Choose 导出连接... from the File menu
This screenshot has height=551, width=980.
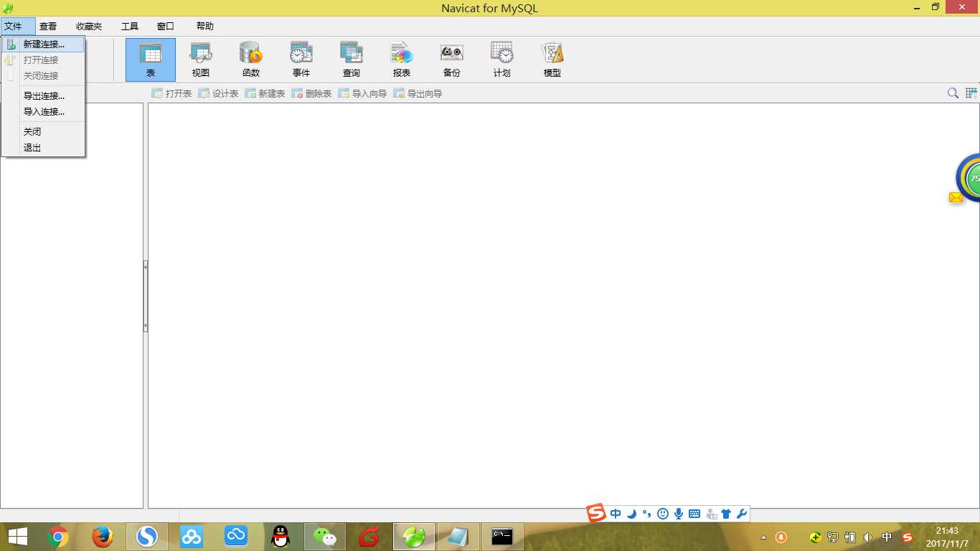tap(43, 95)
